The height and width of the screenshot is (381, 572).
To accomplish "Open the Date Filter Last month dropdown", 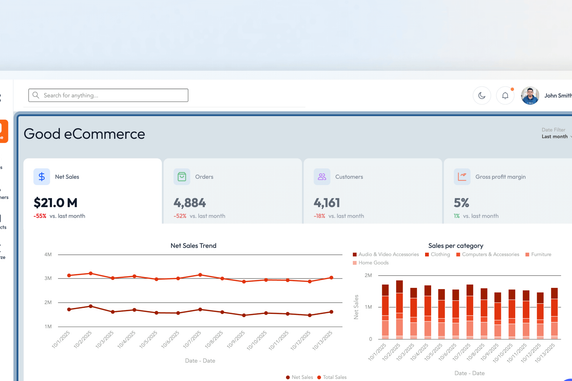I will tap(556, 133).
